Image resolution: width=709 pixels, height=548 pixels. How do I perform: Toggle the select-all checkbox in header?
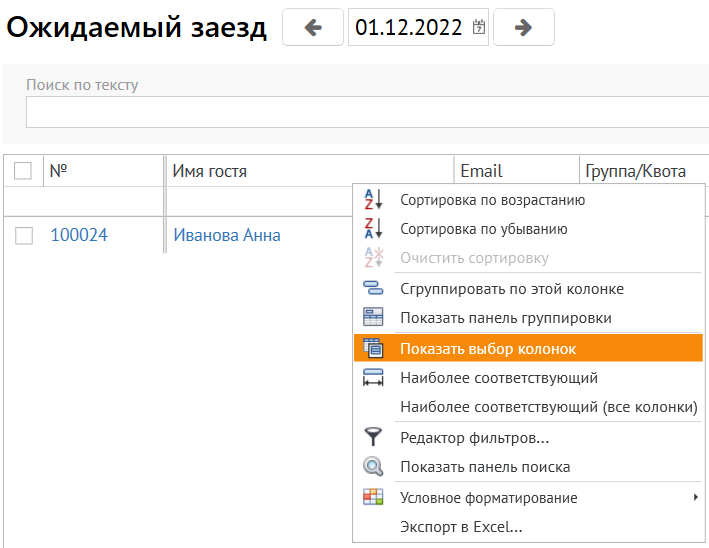[x=23, y=172]
